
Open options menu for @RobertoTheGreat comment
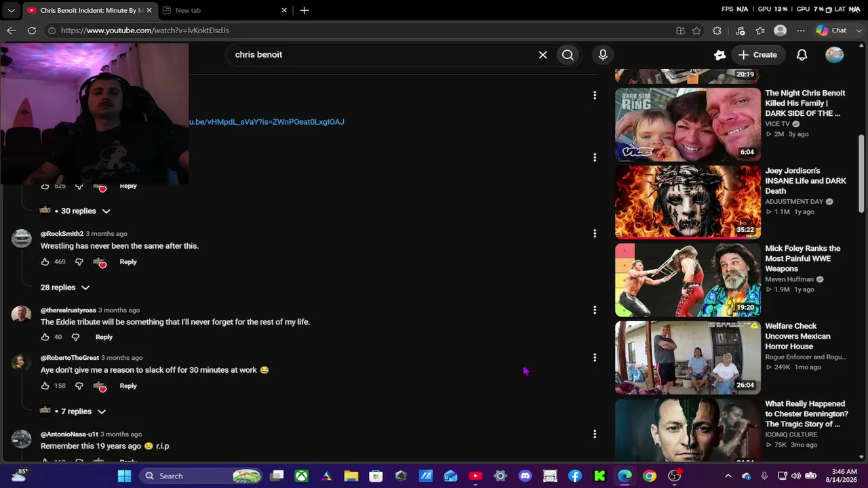pos(595,357)
